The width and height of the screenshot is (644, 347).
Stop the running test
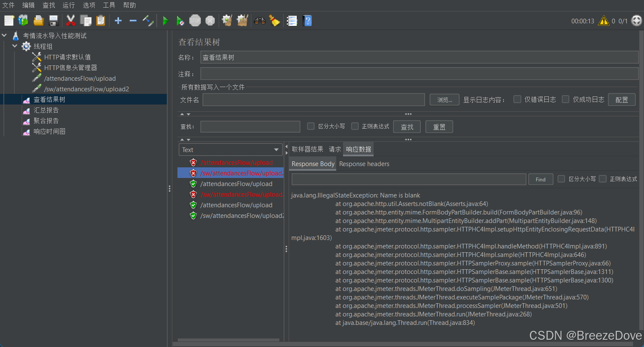click(195, 20)
